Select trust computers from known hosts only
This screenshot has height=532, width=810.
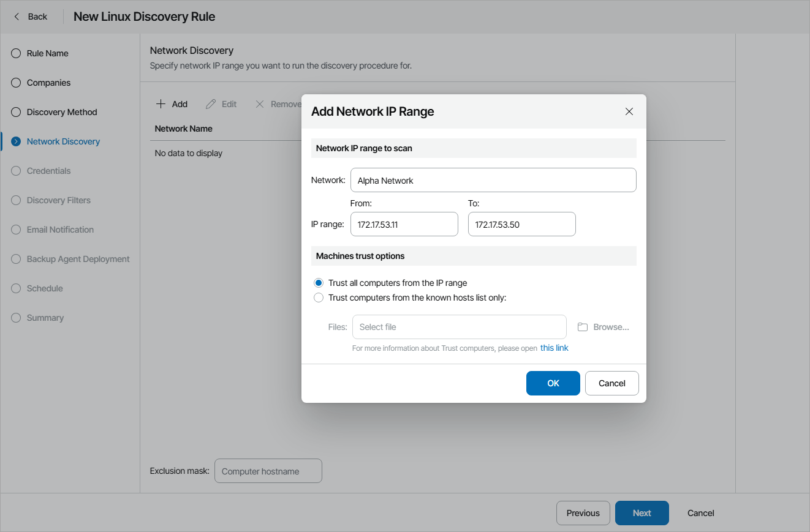(x=319, y=297)
